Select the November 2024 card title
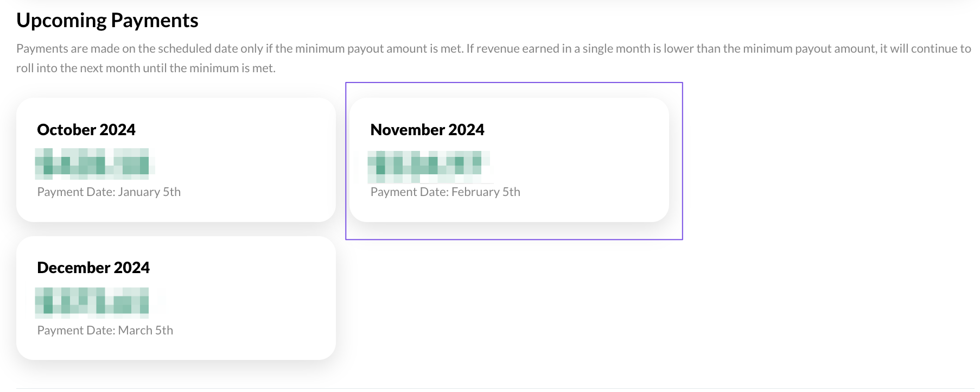 click(x=427, y=130)
